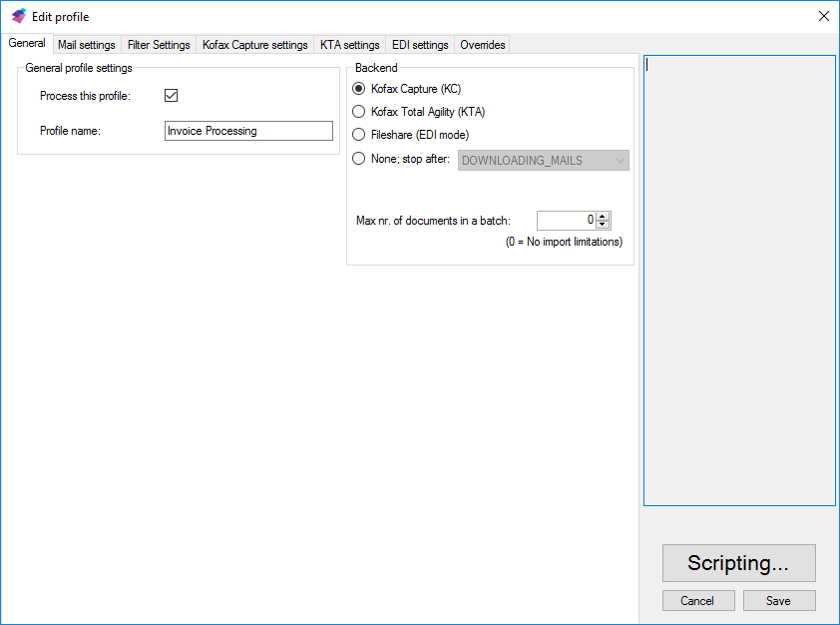Open the Overrides tab
This screenshot has width=840, height=625.
point(483,45)
